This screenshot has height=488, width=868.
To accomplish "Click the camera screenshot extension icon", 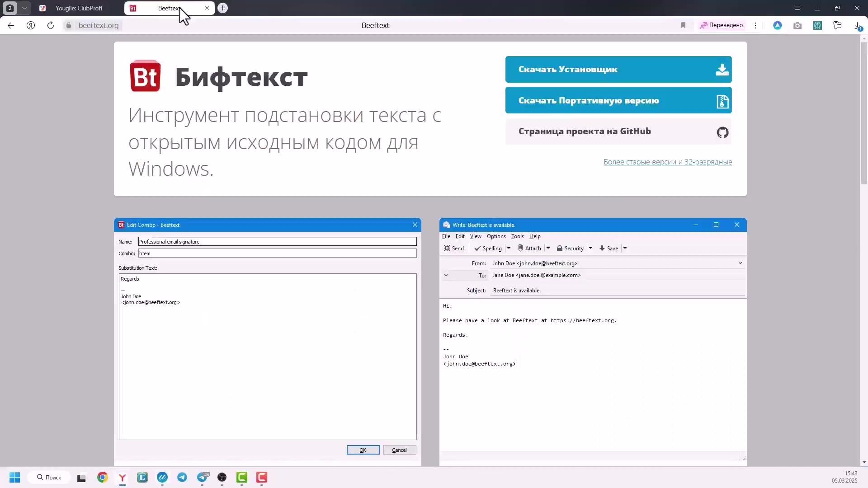I will coord(797,25).
